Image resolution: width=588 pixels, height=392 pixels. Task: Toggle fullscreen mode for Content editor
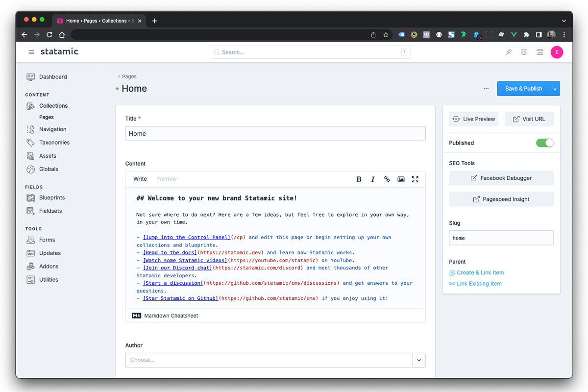coord(415,179)
